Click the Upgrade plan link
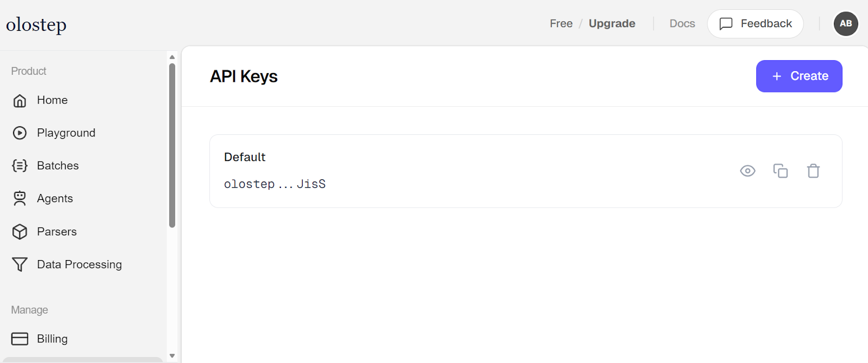This screenshot has height=363, width=868. 612,24
